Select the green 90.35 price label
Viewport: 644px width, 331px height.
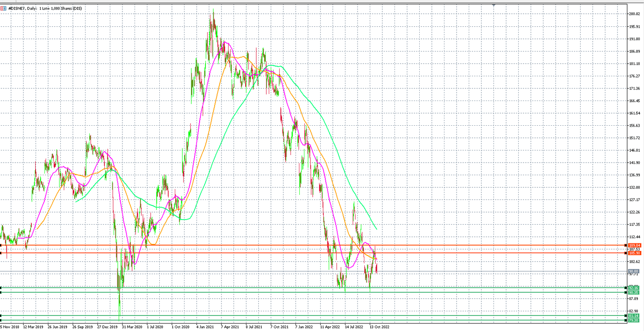tap(634, 292)
